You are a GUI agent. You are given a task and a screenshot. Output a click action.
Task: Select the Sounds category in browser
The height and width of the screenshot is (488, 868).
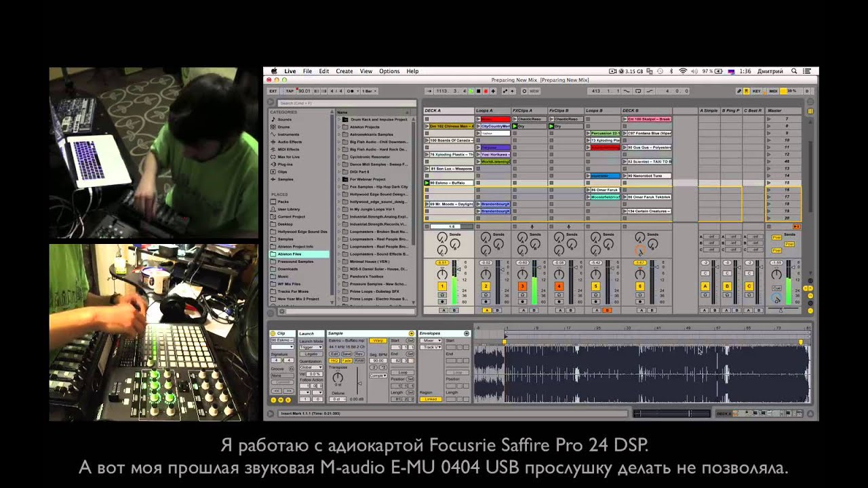[285, 119]
